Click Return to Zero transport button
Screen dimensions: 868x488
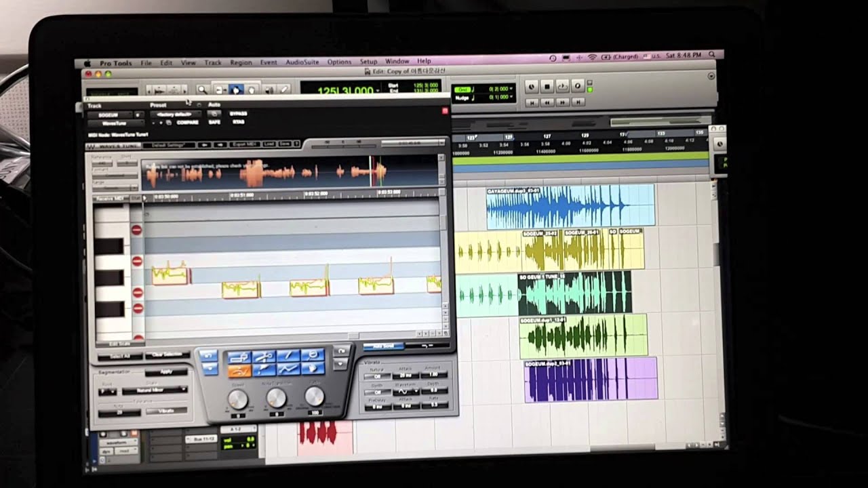coord(532,103)
